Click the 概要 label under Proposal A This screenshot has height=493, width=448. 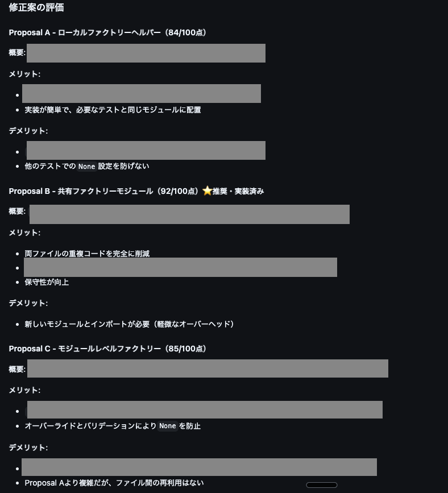click(17, 52)
